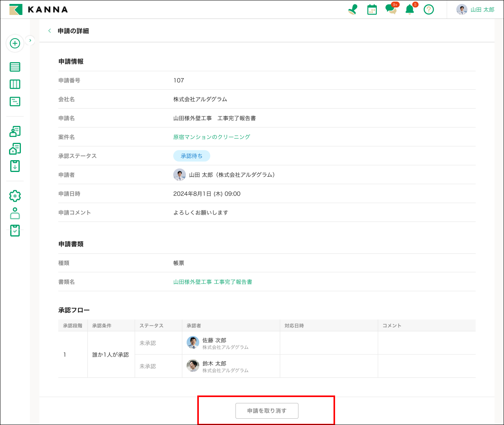
Task: Open chat messages with 9+ badge
Action: pyautogui.click(x=391, y=9)
